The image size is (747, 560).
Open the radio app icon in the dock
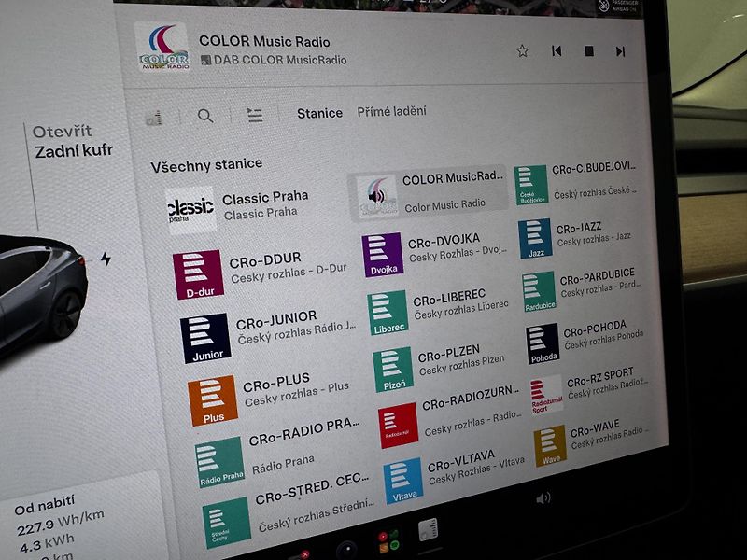click(x=429, y=530)
